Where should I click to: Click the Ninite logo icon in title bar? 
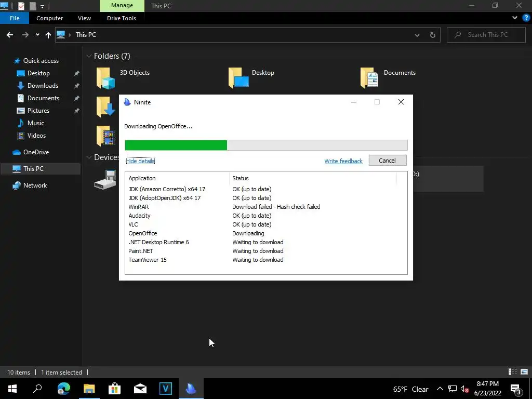127,102
